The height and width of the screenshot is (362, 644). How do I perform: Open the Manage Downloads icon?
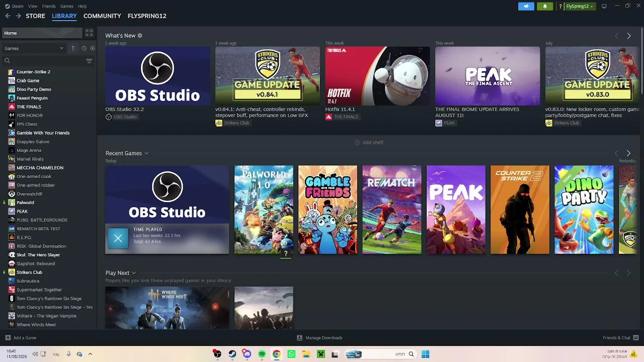[299, 338]
